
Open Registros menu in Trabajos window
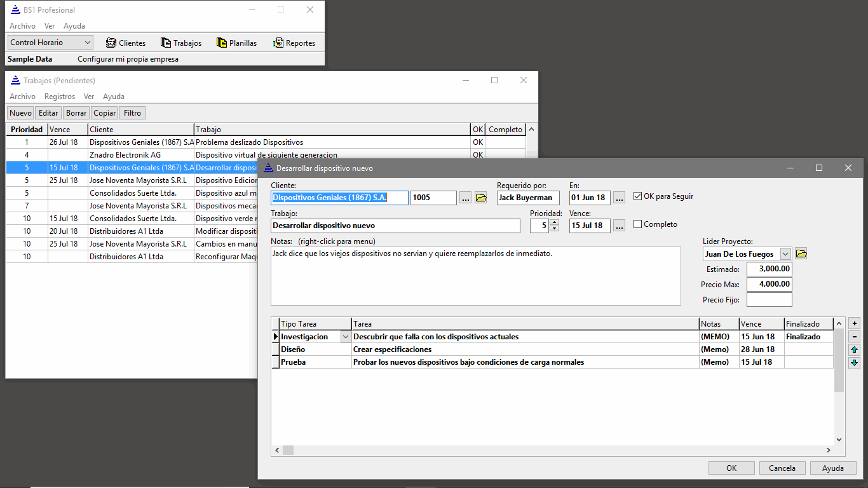[60, 97]
